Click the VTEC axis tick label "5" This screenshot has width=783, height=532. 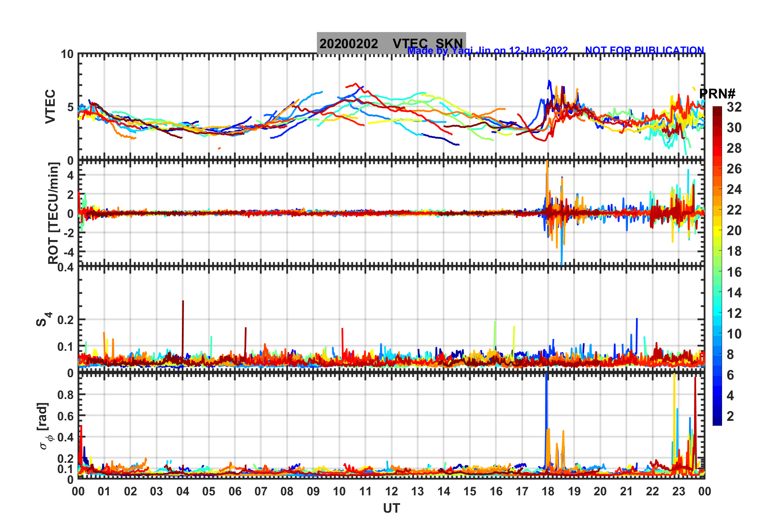coord(70,107)
